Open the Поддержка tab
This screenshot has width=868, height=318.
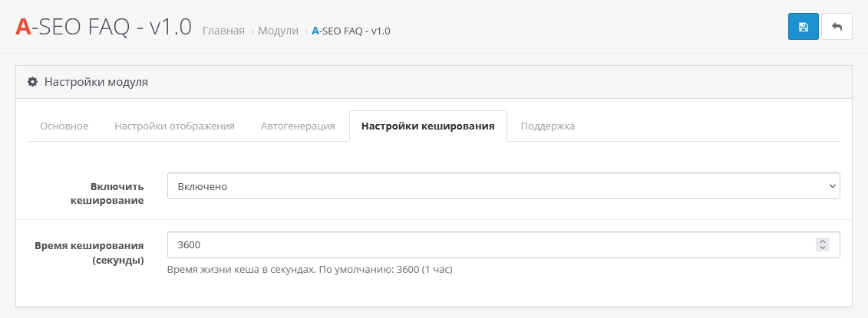coord(547,126)
